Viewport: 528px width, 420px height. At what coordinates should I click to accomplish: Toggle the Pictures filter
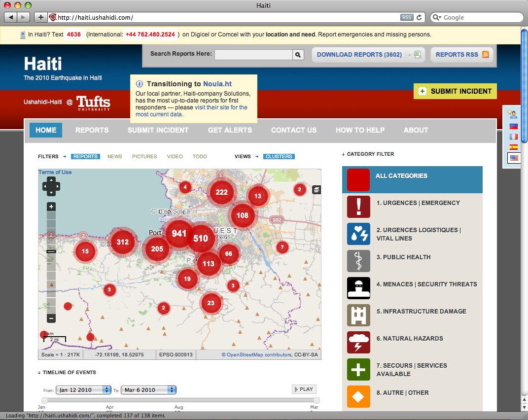144,156
